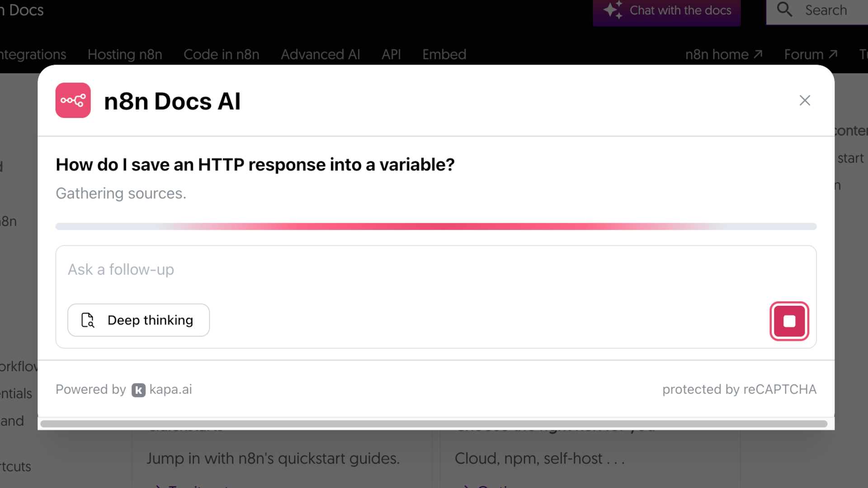Click the pink n8n Docs AI logo
The height and width of the screenshot is (488, 868).
[73, 100]
